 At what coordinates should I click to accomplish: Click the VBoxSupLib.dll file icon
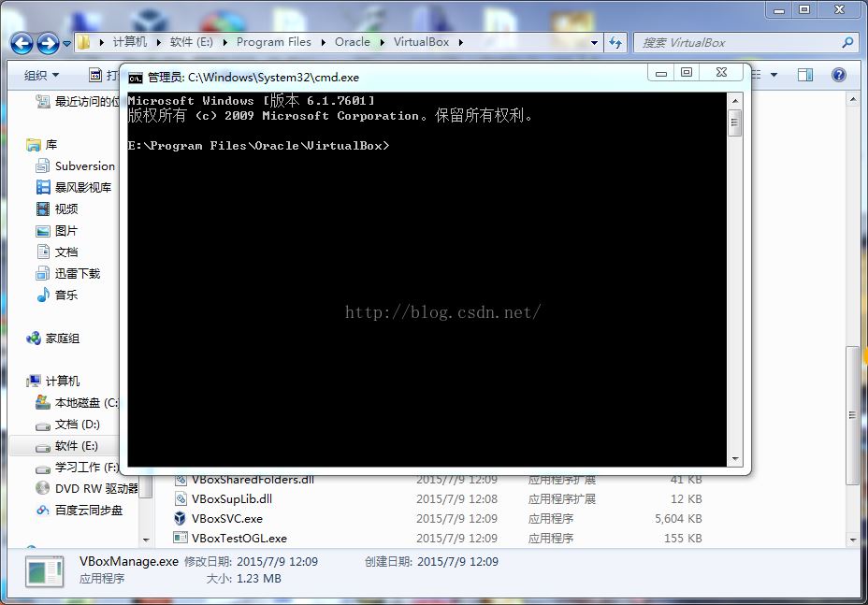(180, 499)
